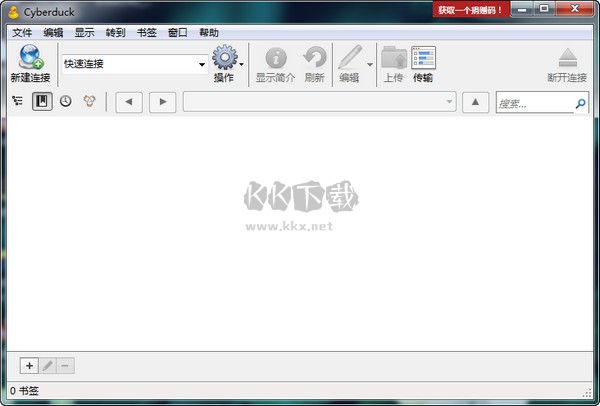
Task: Switch to the outline browser view toggle
Action: (18, 101)
